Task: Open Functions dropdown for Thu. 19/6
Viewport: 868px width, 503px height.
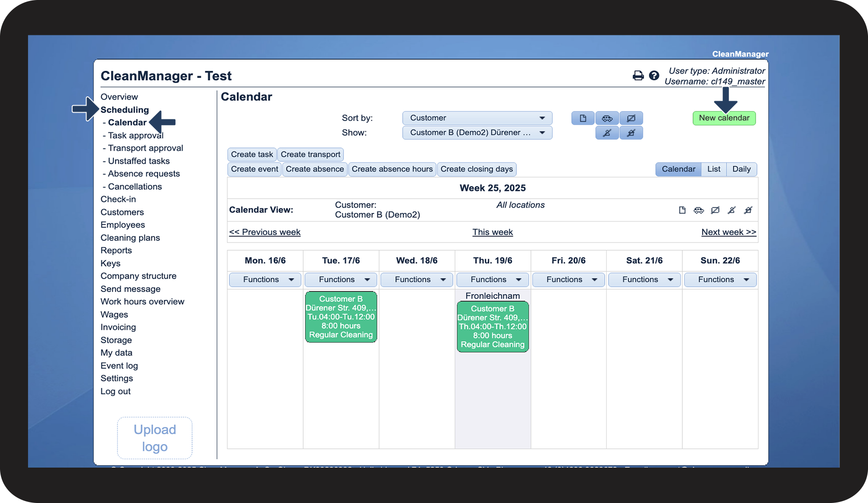Action: pos(493,280)
